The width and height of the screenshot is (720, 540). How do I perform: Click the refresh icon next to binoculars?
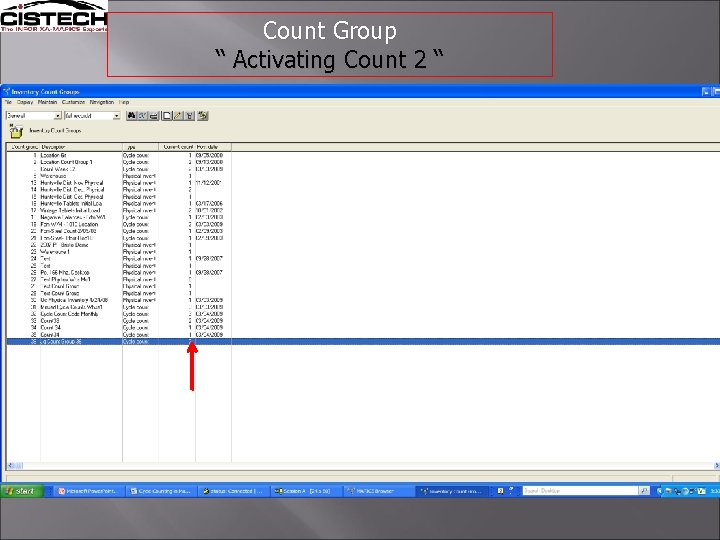tap(142, 116)
